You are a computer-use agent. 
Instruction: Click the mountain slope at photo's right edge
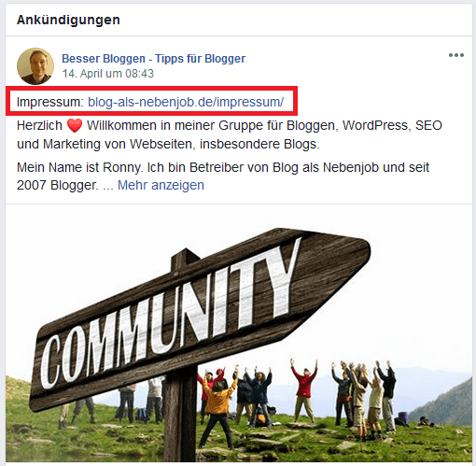pos(445,404)
